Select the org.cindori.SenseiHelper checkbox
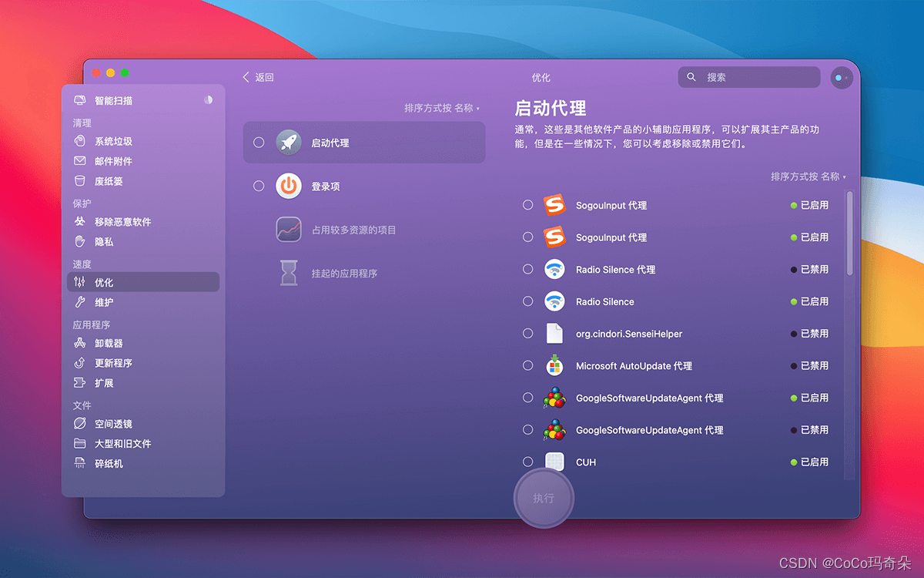Screen dimensions: 924x578 pyautogui.click(x=527, y=334)
